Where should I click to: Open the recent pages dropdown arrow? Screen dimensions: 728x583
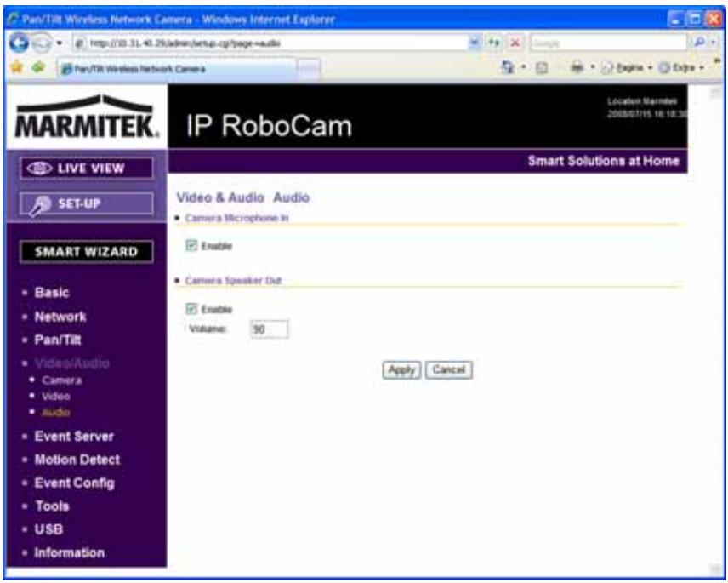tap(60, 43)
